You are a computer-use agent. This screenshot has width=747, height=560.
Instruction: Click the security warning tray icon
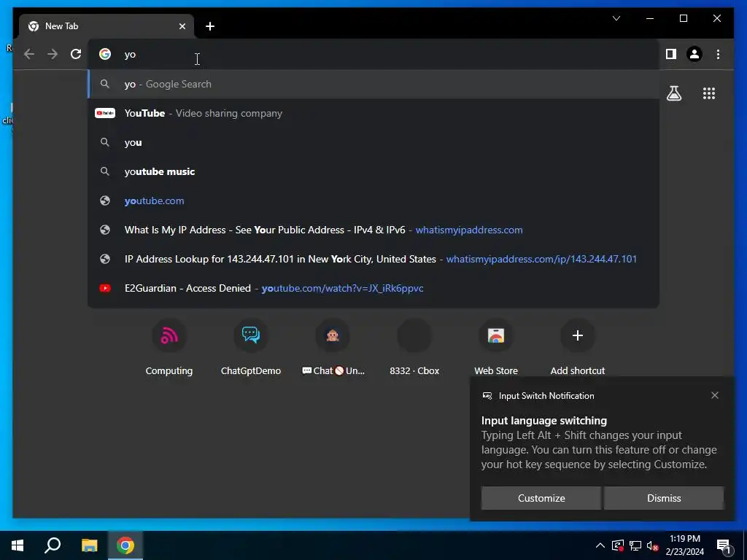617,545
